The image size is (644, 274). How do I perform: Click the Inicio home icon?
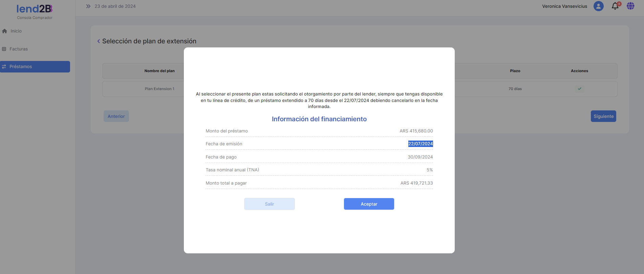coord(5,31)
